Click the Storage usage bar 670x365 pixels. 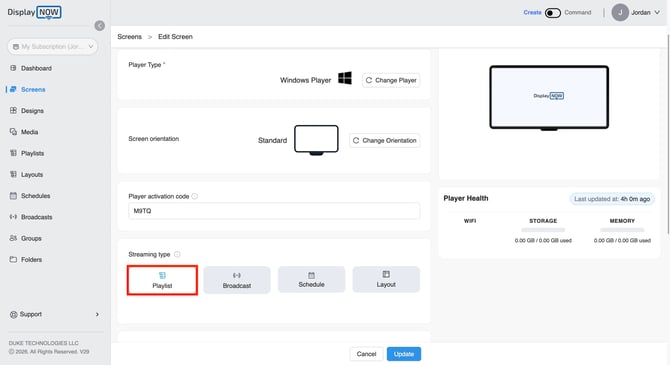coord(543,230)
